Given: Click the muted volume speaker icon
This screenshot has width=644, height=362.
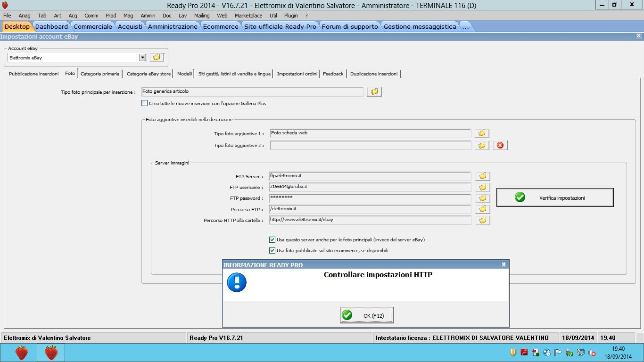Looking at the screenshot, I should [x=593, y=352].
